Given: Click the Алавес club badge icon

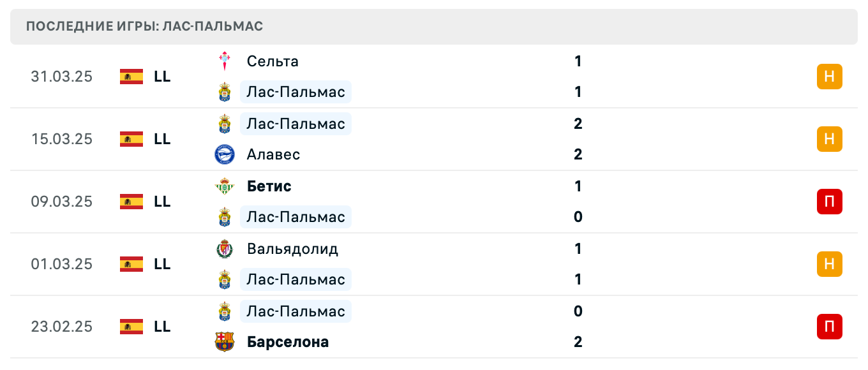Looking at the screenshot, I should point(224,154).
